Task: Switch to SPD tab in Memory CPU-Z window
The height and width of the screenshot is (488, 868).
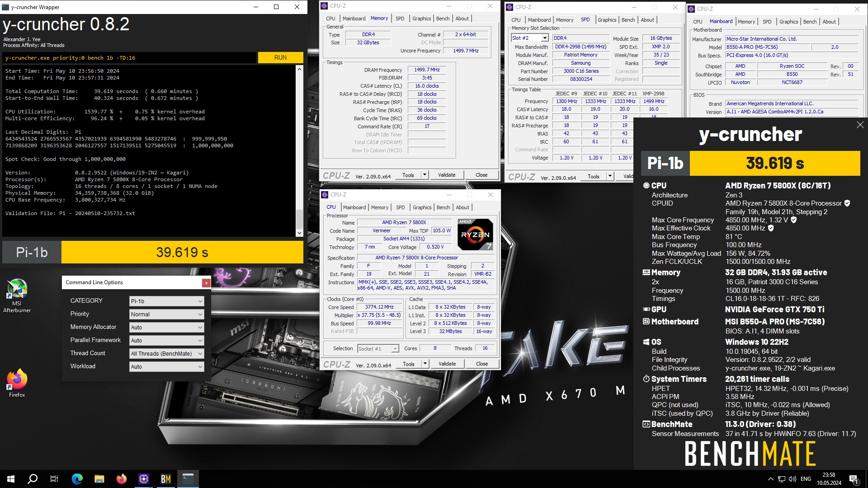Action: (x=400, y=19)
